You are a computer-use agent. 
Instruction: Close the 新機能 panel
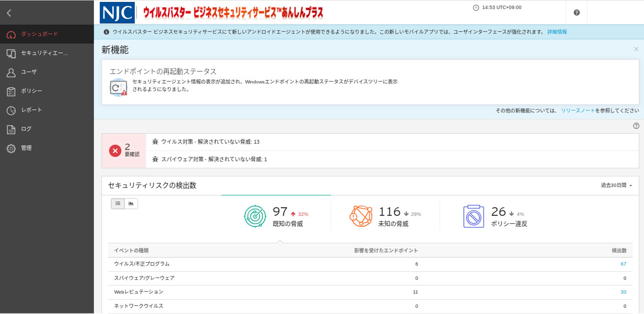636,49
